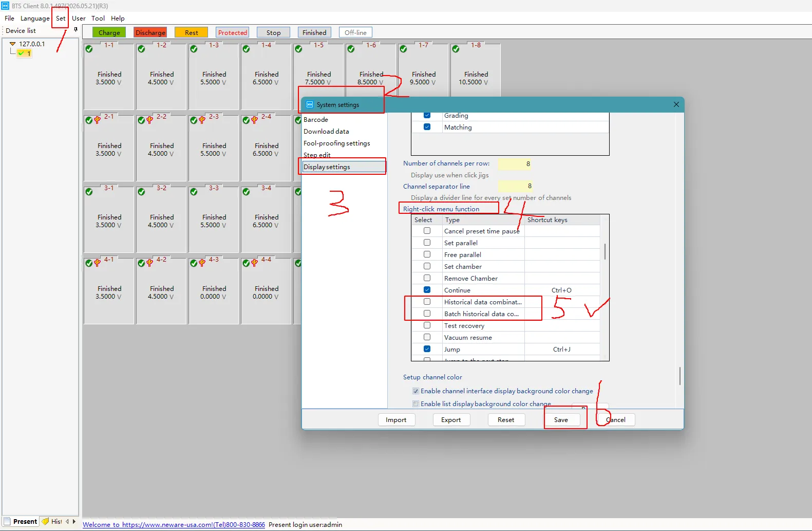Viewport: 812px width, 531px height.
Task: Open the Tool menu
Action: [98, 18]
